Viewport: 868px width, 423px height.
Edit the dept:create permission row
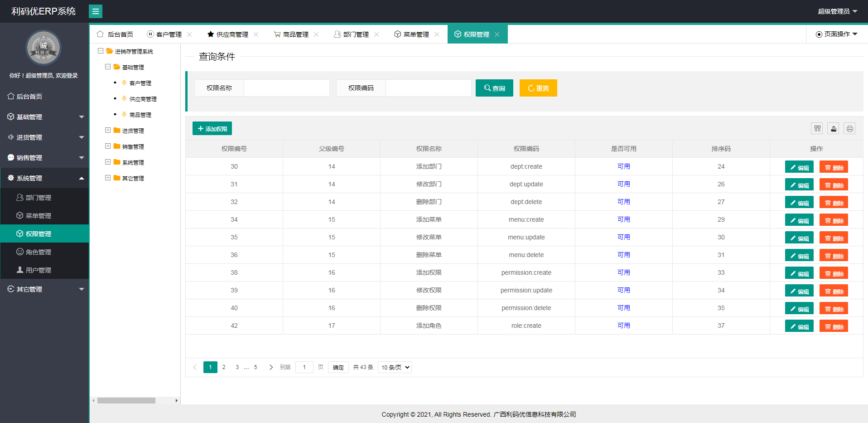click(799, 167)
